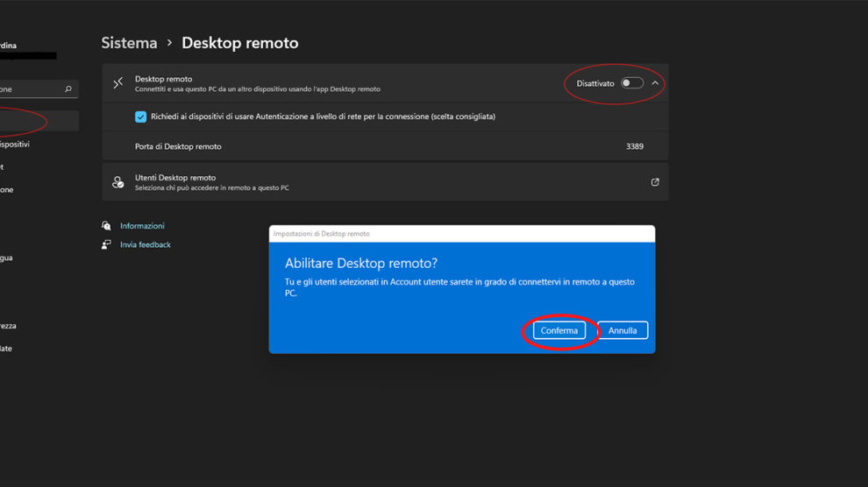Click the search magnifier icon in sidebar
This screenshot has width=868, height=487.
click(68, 89)
